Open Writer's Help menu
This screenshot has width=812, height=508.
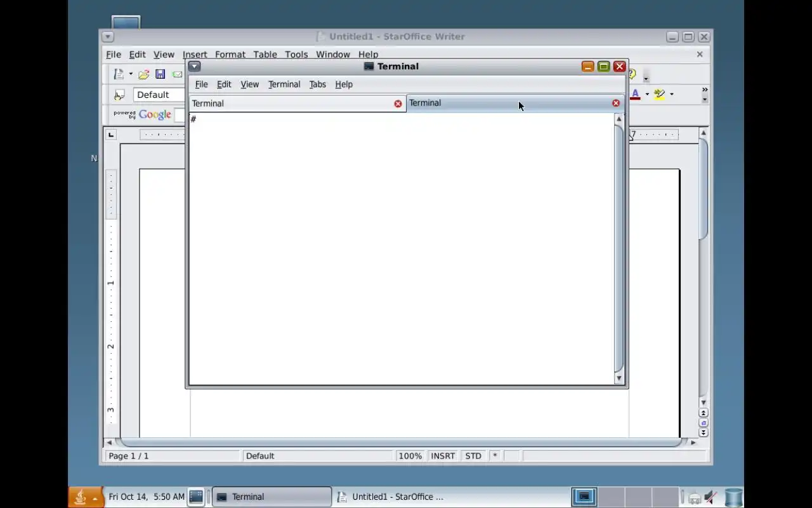click(368, 55)
